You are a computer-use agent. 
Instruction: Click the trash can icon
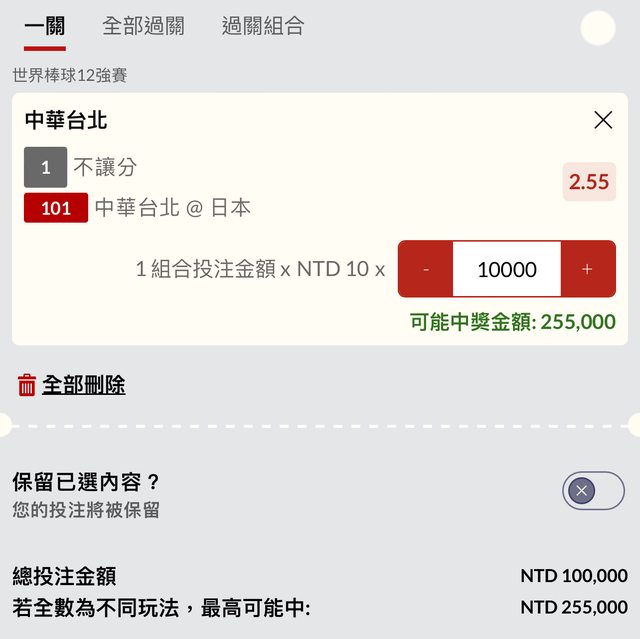(x=27, y=385)
